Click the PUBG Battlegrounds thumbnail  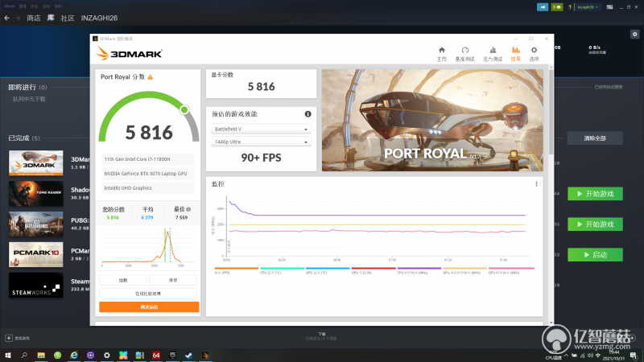pyautogui.click(x=36, y=224)
